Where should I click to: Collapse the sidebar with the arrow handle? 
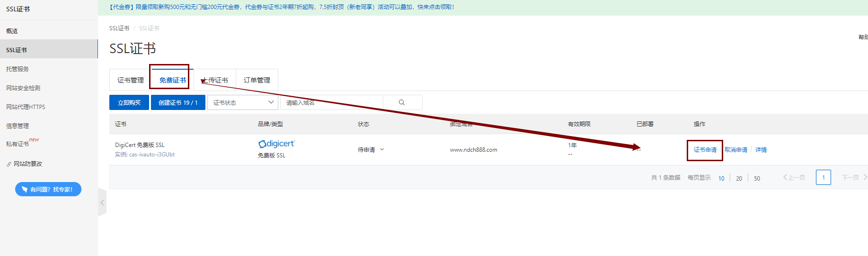(x=102, y=202)
